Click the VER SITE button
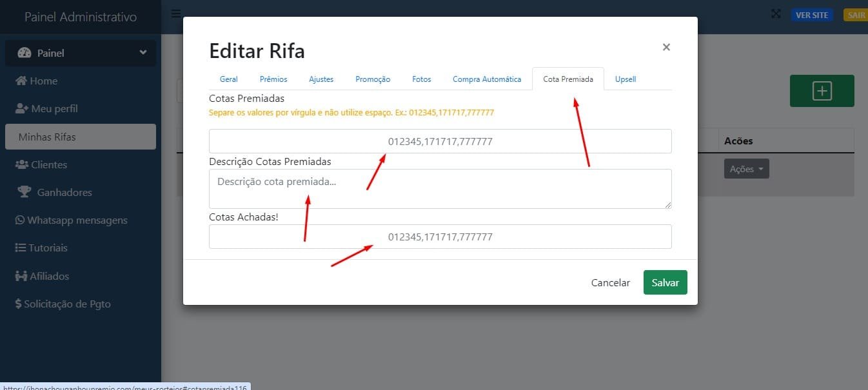The width and height of the screenshot is (868, 390). (811, 15)
